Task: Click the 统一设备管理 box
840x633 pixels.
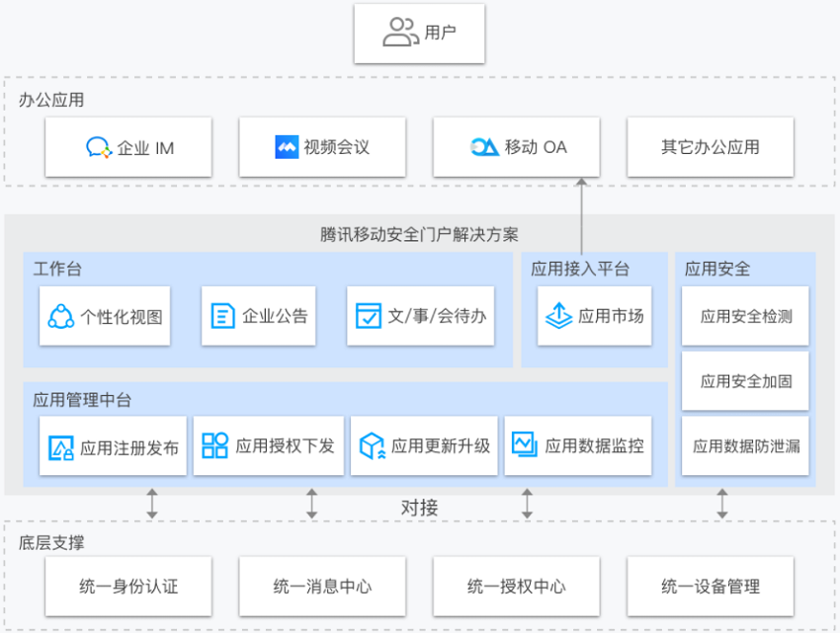Action: pyautogui.click(x=711, y=587)
